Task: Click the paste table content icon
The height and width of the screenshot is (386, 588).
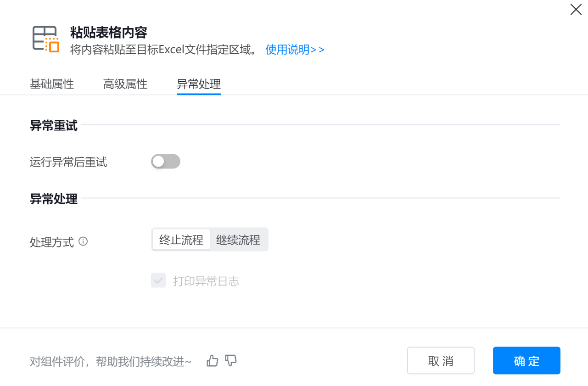Action: (46, 39)
